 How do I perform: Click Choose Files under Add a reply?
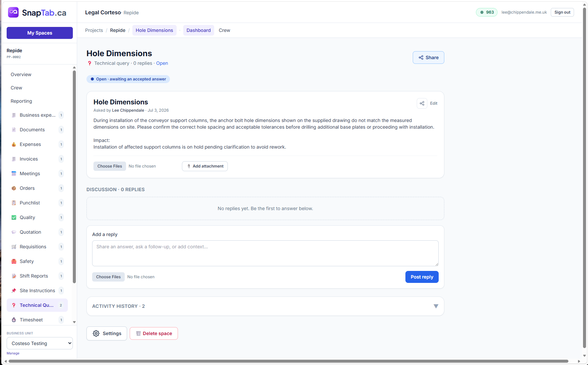(108, 277)
